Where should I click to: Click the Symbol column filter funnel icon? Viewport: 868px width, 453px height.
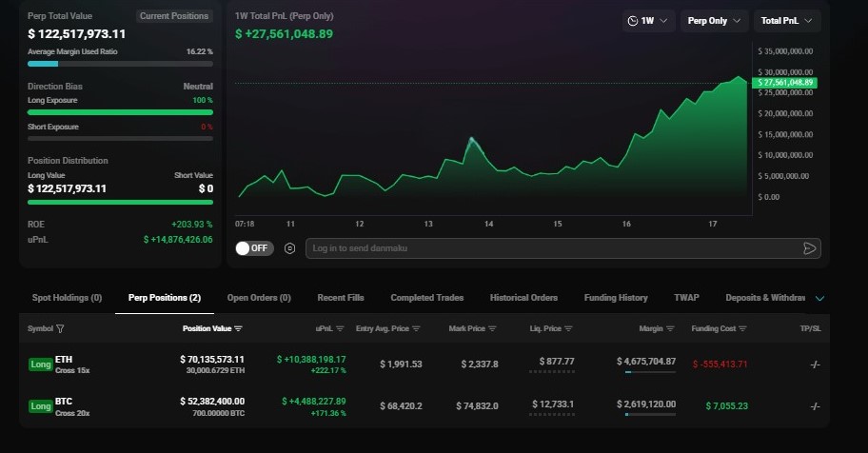60,329
